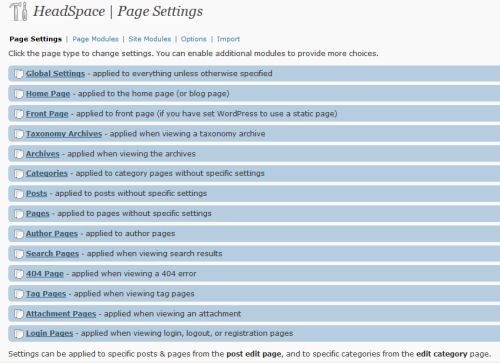Click the 'Click the page type to change settings' sentence
The image size is (500, 363).
[81, 53]
